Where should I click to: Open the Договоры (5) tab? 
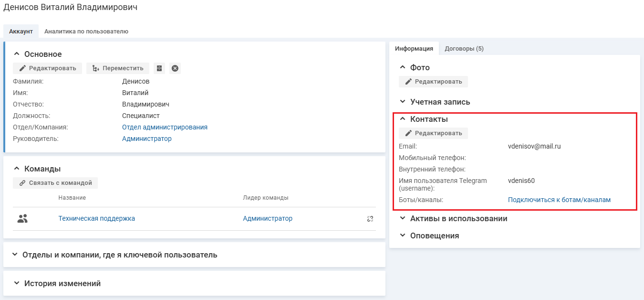pyautogui.click(x=464, y=49)
